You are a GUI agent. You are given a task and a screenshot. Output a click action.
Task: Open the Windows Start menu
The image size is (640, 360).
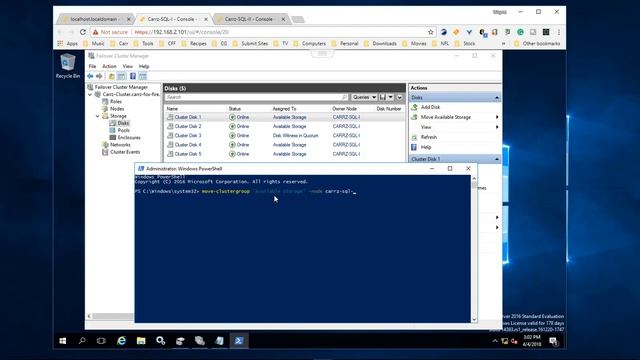[62, 341]
